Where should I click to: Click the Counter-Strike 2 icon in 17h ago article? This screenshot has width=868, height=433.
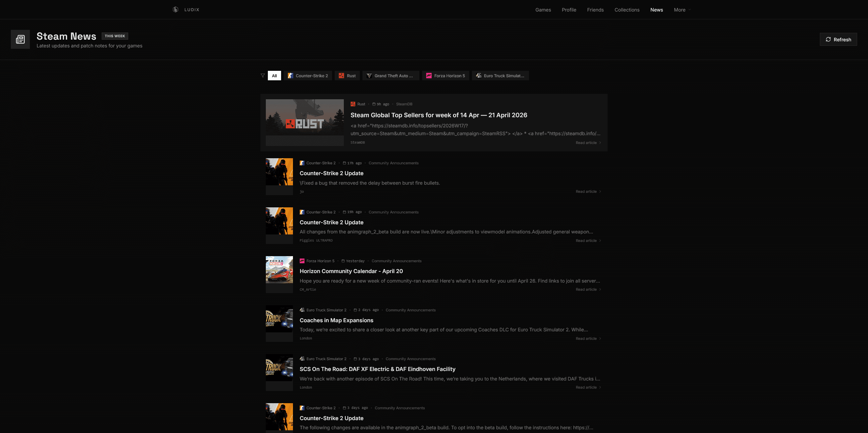pyautogui.click(x=302, y=163)
